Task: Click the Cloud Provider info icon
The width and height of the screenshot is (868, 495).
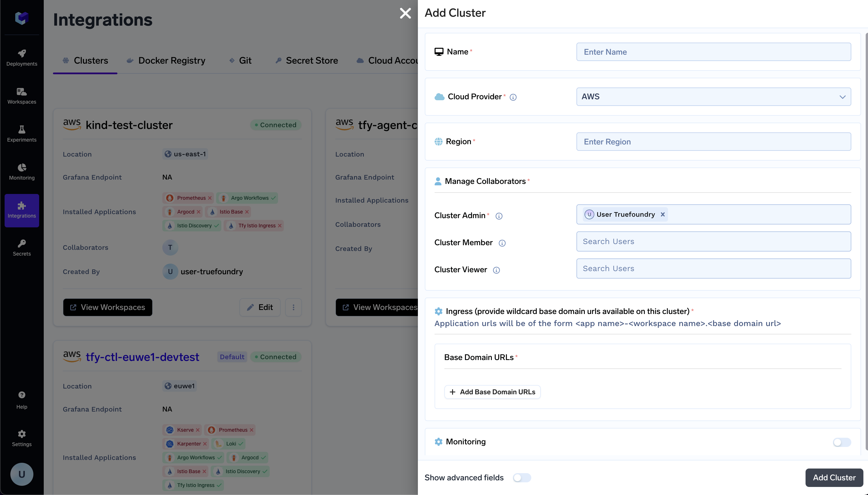Action: click(x=513, y=97)
